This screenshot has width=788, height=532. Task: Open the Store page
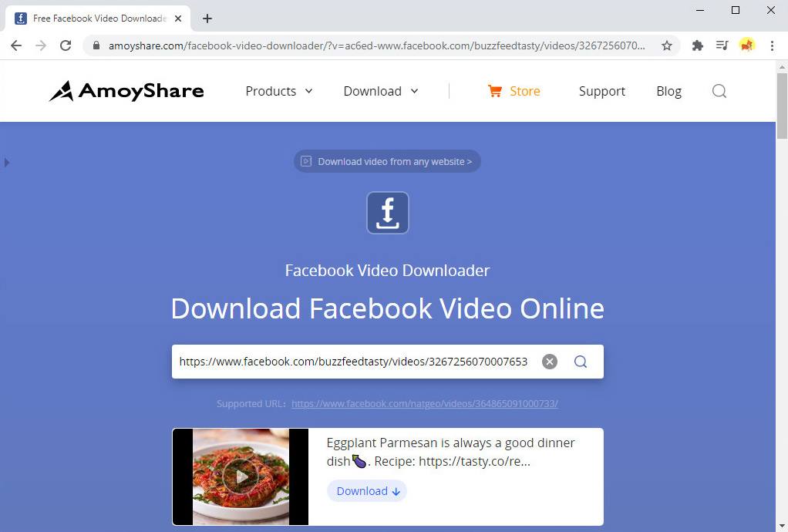coord(514,91)
